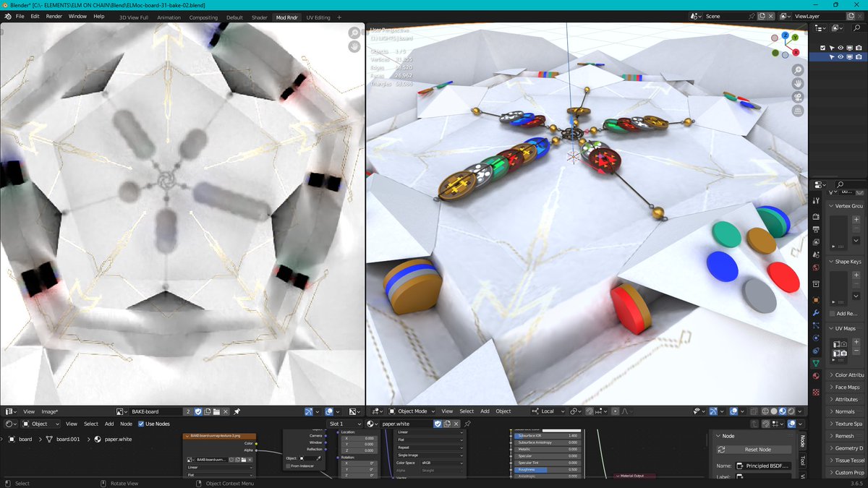The image size is (868, 488).
Task: Collapse the Shape Keys panel
Action: pyautogui.click(x=845, y=262)
